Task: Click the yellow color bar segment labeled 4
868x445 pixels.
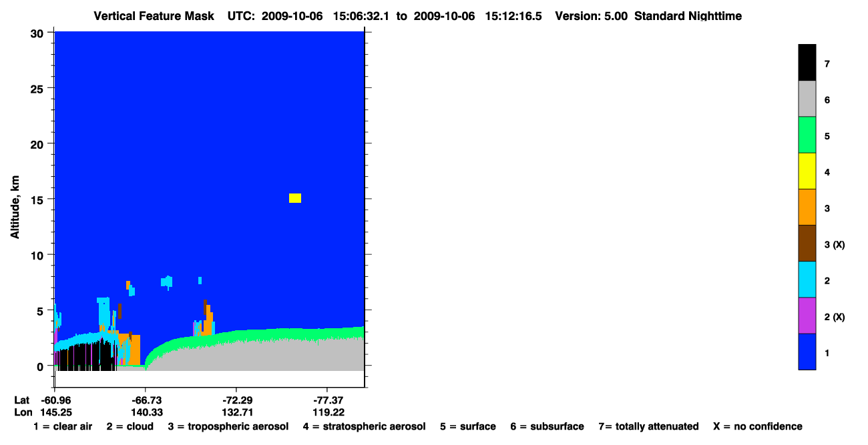Action: 807,171
